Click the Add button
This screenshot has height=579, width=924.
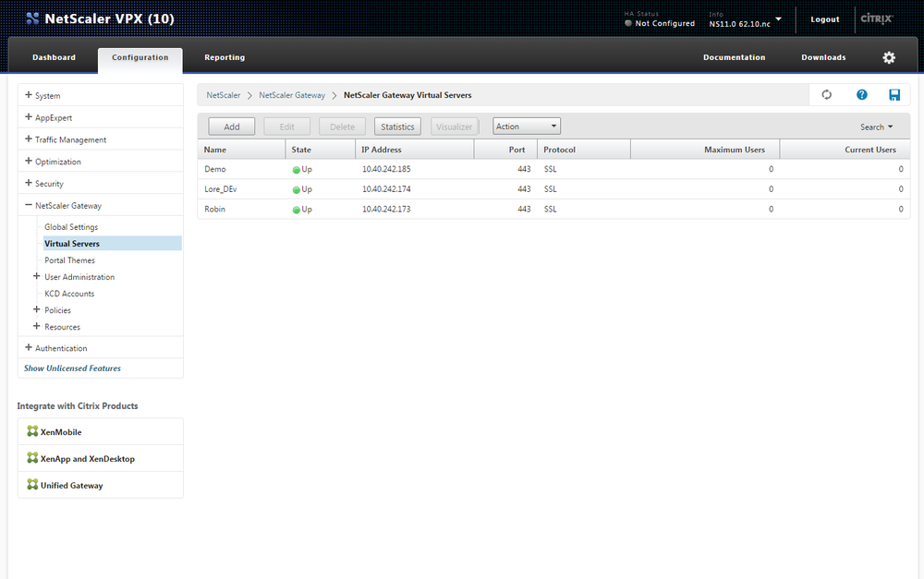(231, 126)
